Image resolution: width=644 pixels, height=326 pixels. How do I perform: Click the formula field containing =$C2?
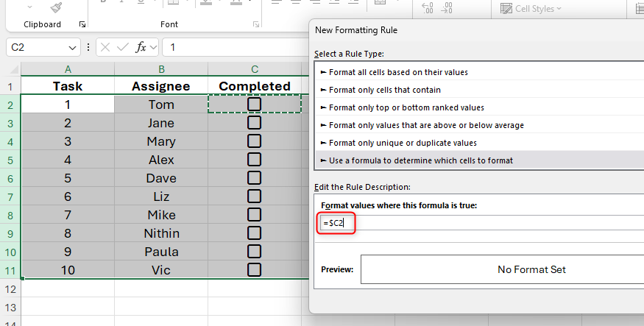click(x=478, y=222)
